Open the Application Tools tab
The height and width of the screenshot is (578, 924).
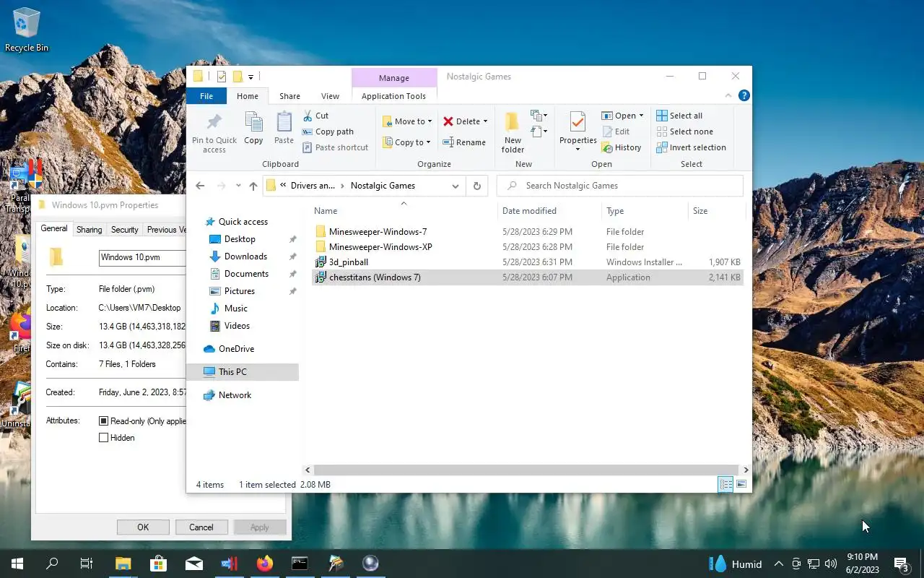(393, 96)
